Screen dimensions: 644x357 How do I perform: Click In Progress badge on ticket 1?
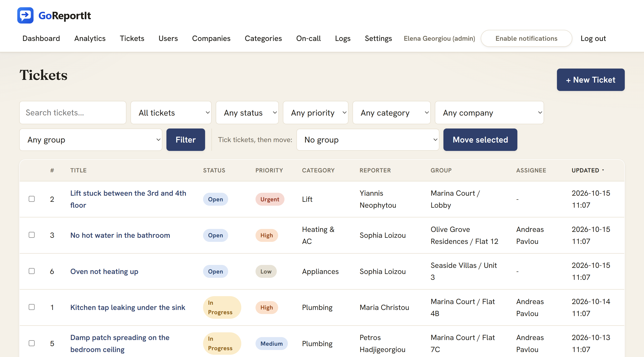222,307
